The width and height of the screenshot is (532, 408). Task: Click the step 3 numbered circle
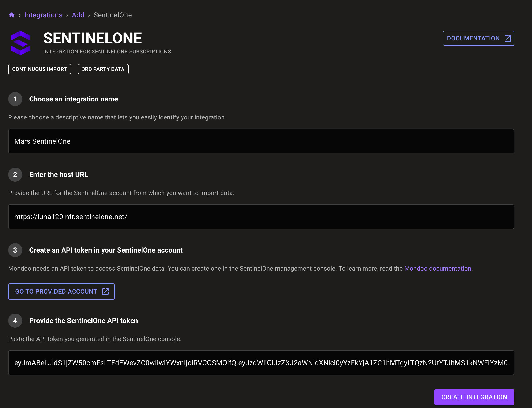click(15, 250)
